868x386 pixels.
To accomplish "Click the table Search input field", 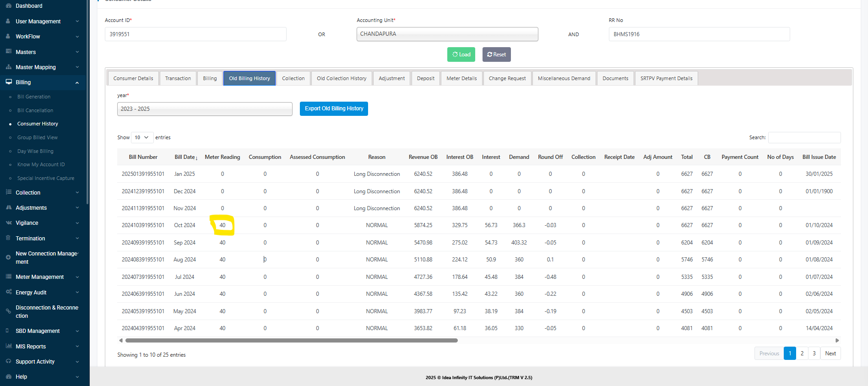I will click(804, 137).
